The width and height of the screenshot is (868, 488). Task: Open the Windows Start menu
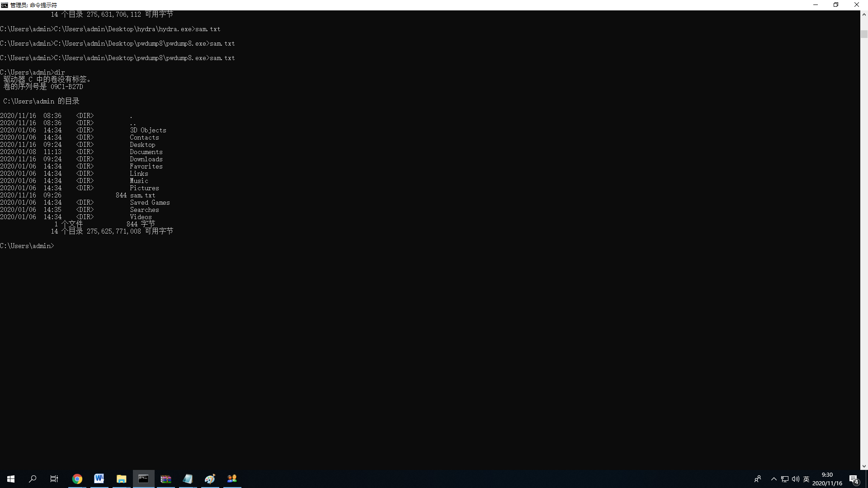tap(11, 479)
